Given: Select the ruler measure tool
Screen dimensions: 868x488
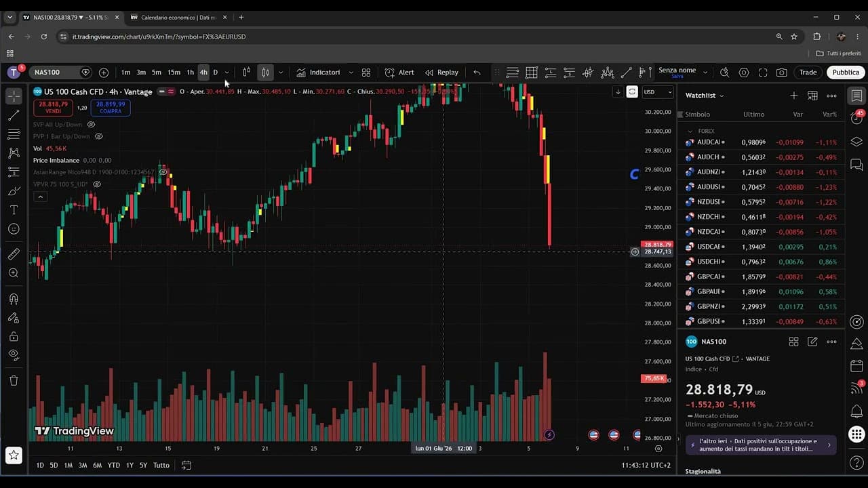Looking at the screenshot, I should tap(14, 254).
